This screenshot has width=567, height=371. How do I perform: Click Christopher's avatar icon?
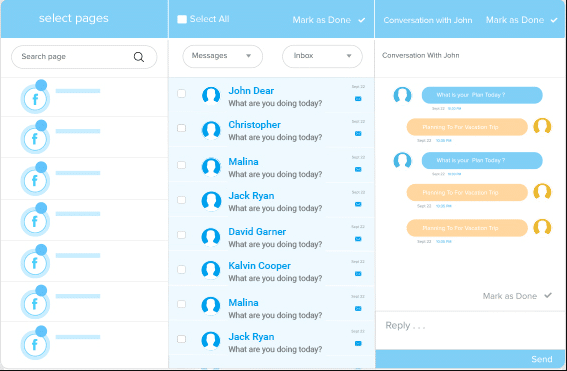pos(211,130)
